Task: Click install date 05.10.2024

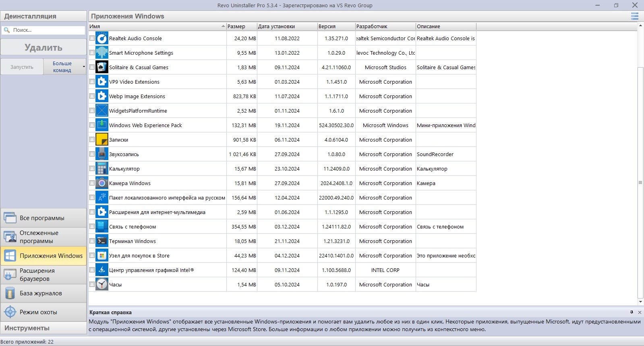Action: point(287,285)
